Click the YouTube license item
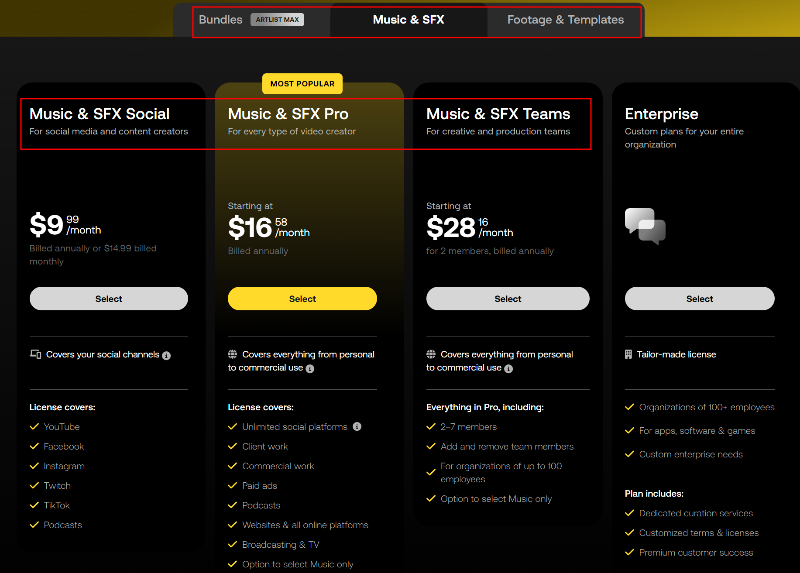Screen dimensions: 800x573 coord(61,427)
